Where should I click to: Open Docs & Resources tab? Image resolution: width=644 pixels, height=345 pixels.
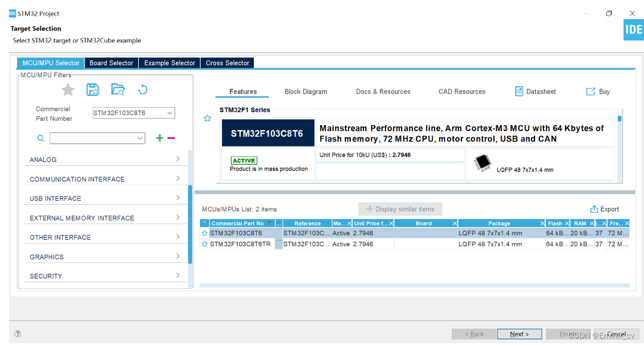pyautogui.click(x=383, y=91)
